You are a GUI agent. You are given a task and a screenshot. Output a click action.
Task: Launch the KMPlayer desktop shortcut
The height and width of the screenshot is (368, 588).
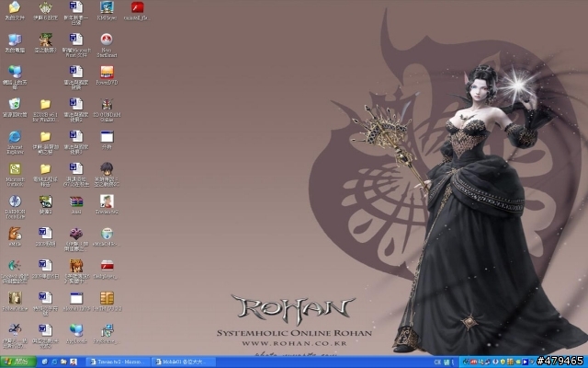[107, 7]
